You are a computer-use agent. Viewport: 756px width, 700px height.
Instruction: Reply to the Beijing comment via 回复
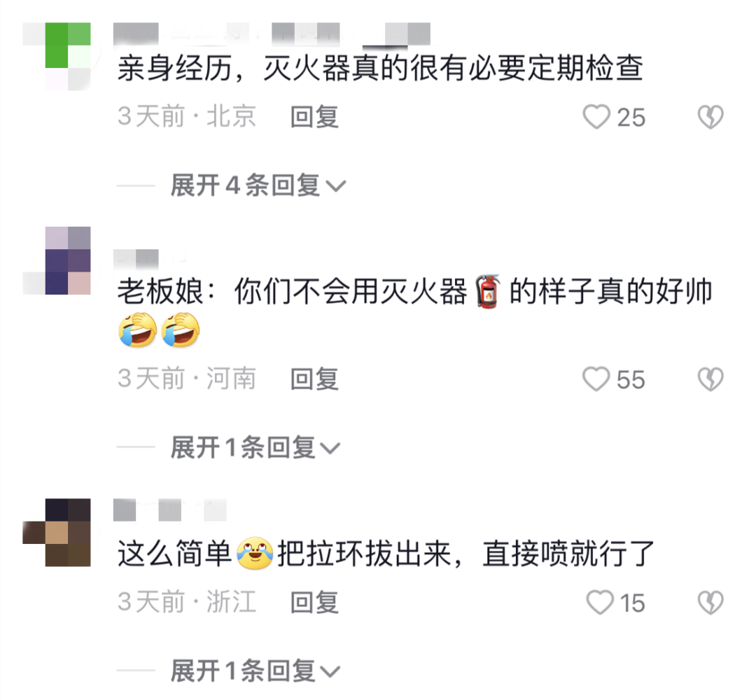click(x=314, y=117)
